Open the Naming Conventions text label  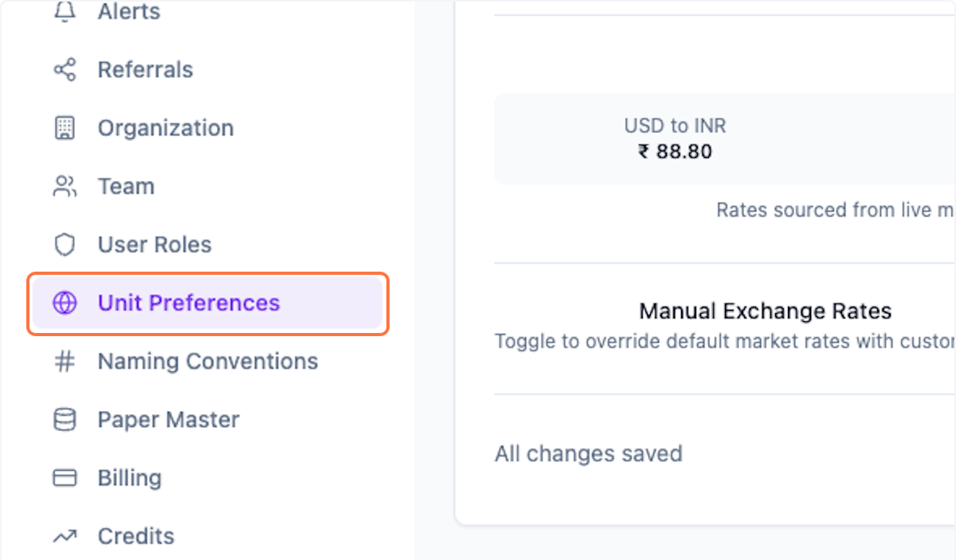tap(208, 362)
